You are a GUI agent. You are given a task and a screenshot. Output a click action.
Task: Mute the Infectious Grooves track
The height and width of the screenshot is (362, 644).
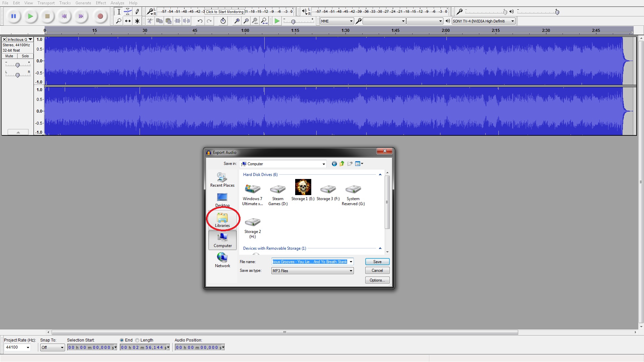[9, 56]
